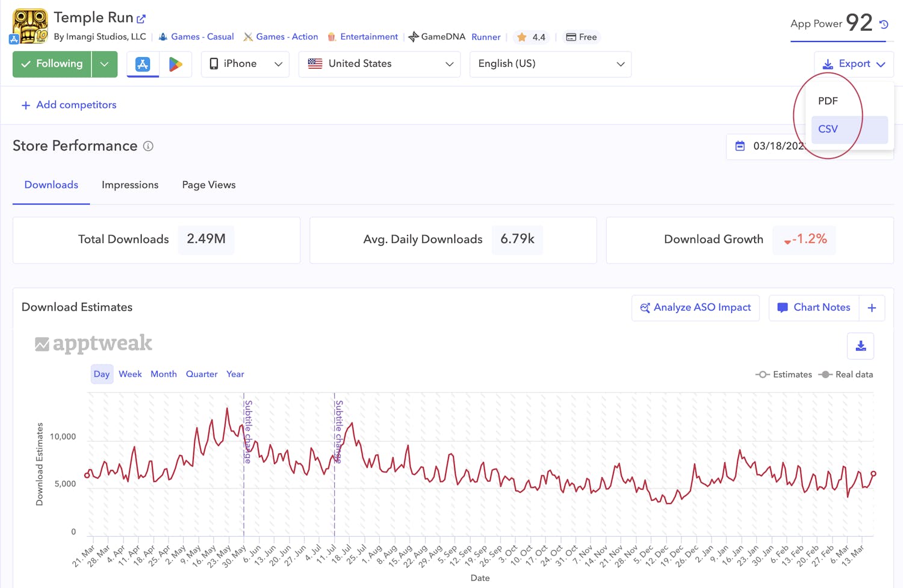
Task: Select the App Store platform icon
Action: (143, 64)
